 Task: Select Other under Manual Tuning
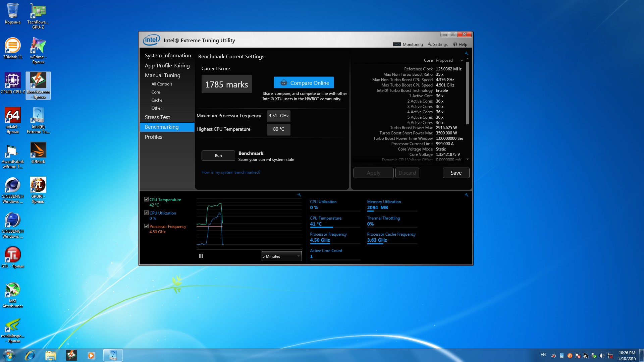pos(157,108)
